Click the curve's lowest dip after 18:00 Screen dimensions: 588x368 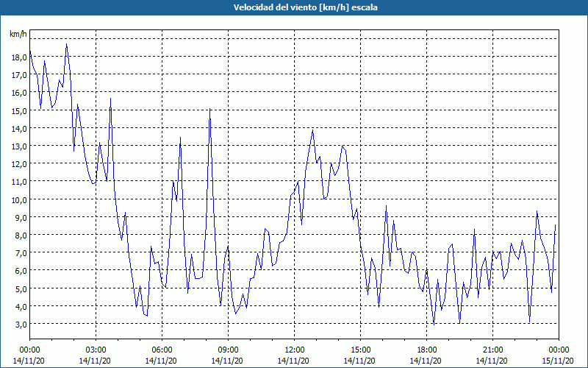pos(434,325)
